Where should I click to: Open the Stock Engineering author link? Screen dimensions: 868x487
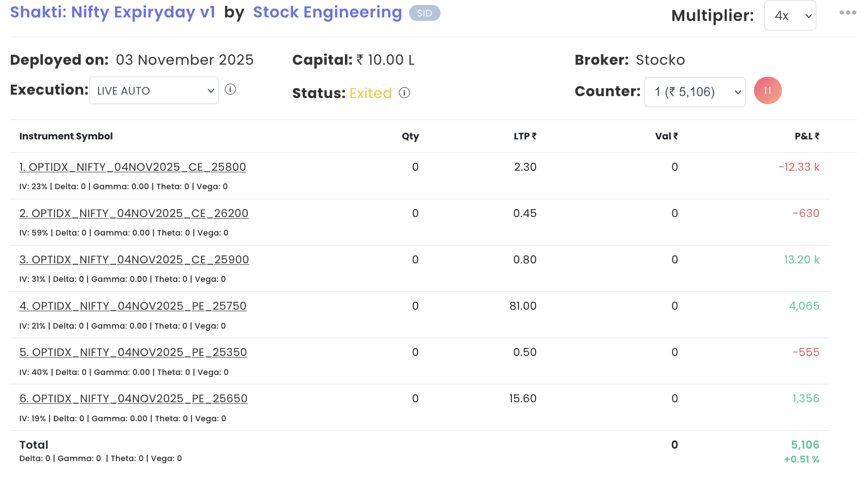327,12
